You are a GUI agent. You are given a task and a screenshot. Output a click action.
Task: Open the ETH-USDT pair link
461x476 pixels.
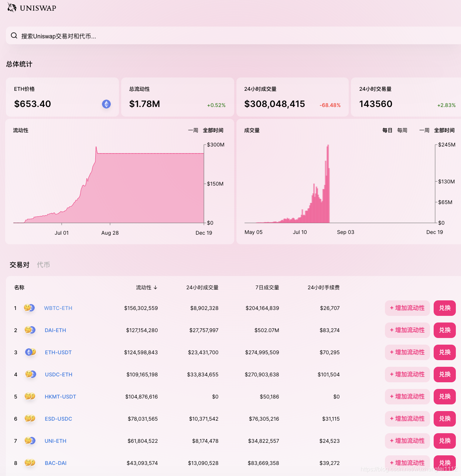coord(58,352)
